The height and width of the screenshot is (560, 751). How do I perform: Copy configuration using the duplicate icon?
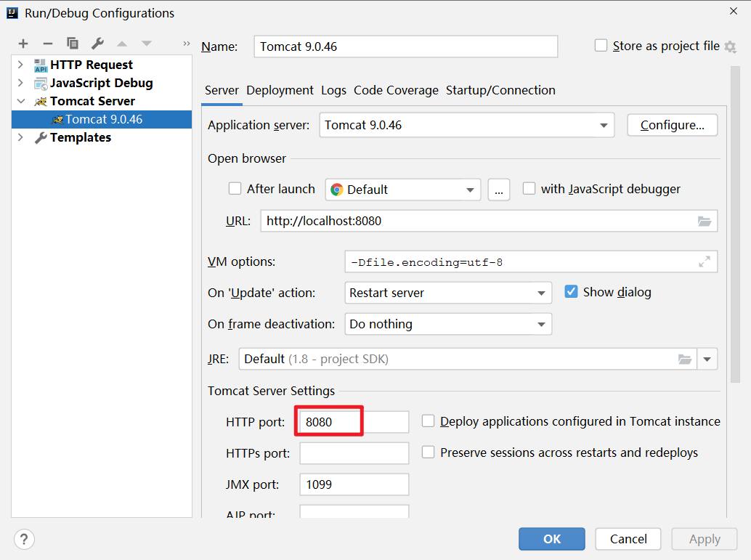[73, 44]
